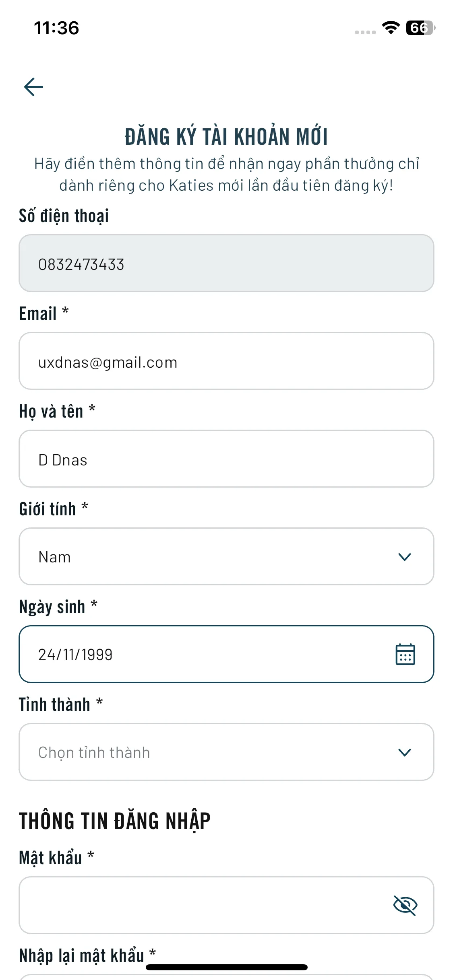Tap the 'Chọn tỉnh thành' placeholder
Viewport: 453px width, 980px height.
coord(94,753)
